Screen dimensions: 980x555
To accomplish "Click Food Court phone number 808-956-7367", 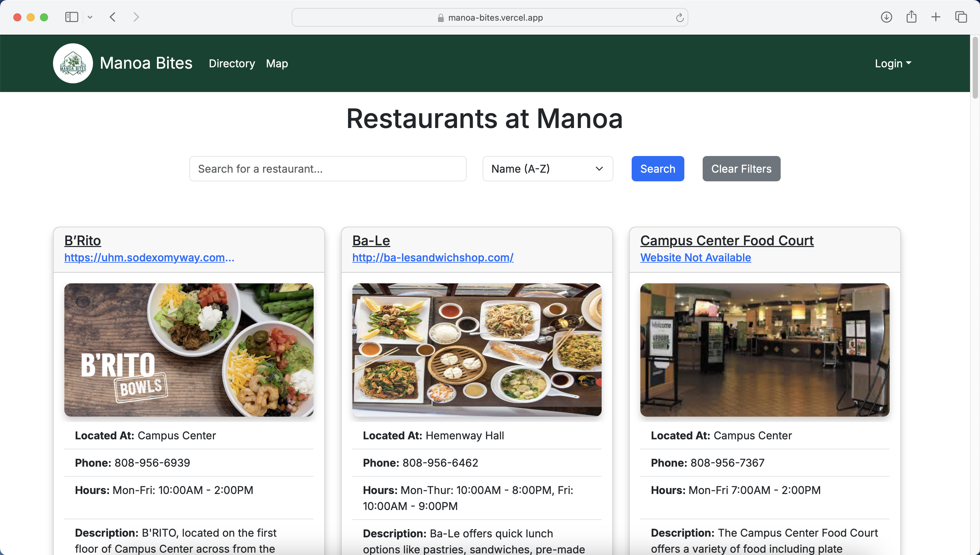I will coord(728,463).
